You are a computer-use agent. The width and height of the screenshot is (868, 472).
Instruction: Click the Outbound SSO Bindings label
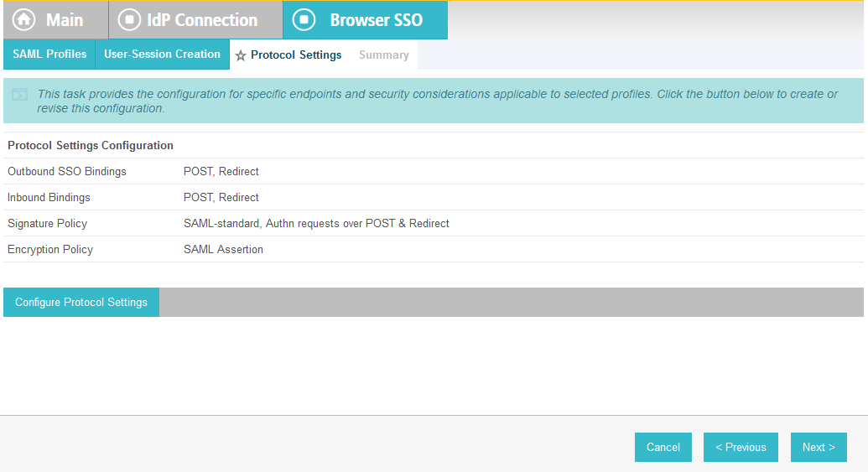(67, 172)
